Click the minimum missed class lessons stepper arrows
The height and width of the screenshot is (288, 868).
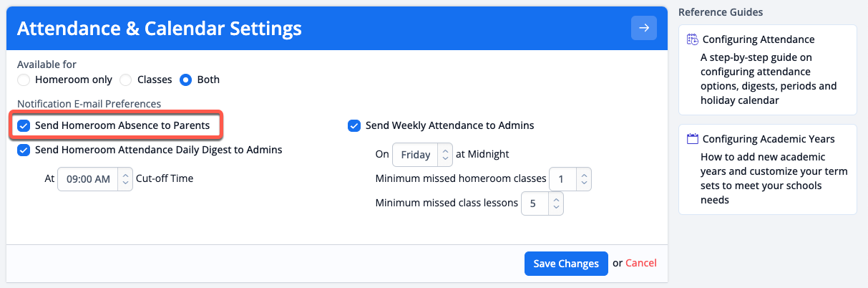click(557, 203)
